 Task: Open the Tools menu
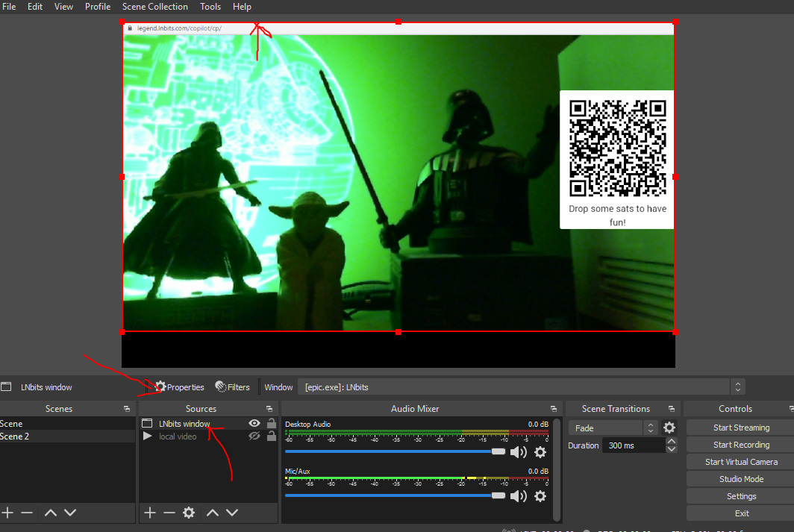coord(210,7)
